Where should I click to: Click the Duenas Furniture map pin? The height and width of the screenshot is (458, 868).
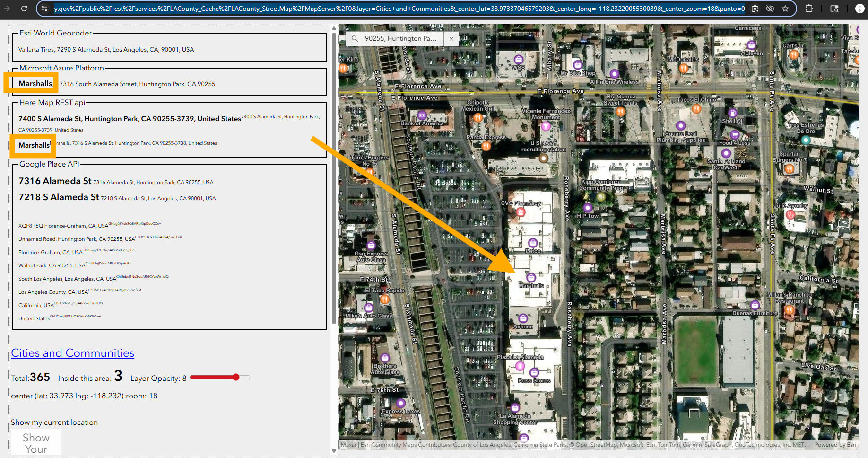coord(755,305)
